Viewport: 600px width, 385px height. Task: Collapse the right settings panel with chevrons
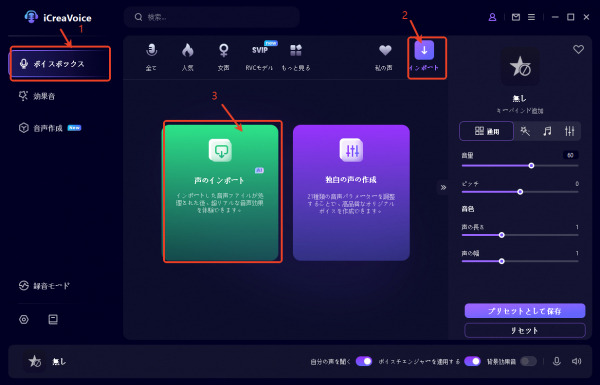443,188
